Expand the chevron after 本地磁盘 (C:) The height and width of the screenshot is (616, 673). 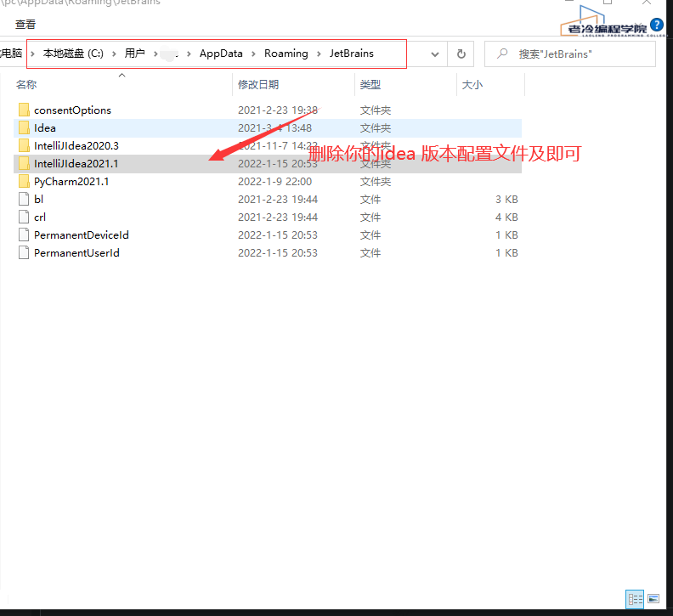click(114, 54)
